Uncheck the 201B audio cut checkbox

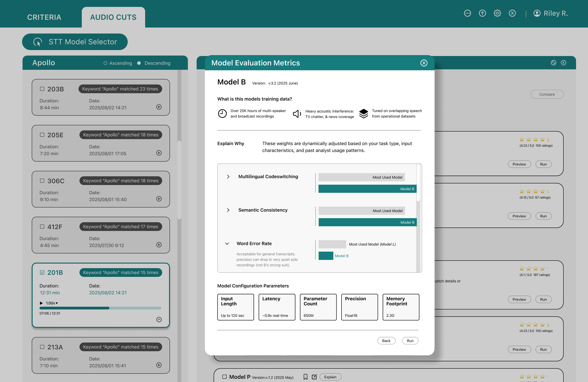pos(42,272)
